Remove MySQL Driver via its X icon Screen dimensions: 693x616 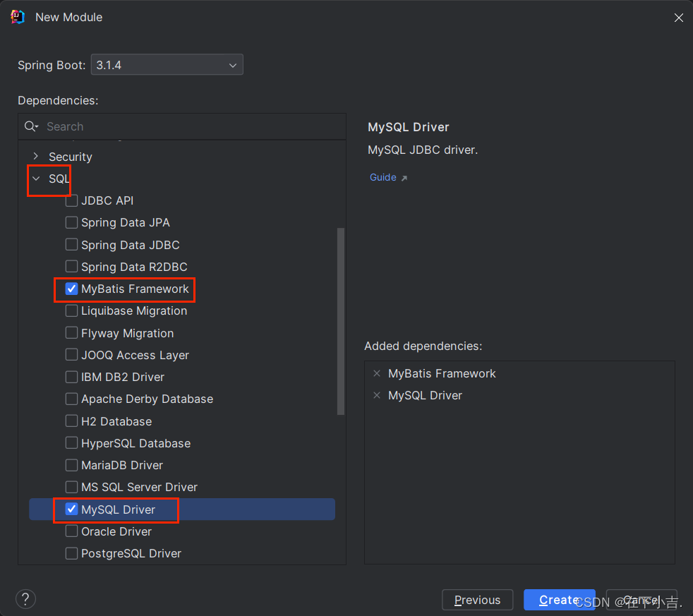377,395
